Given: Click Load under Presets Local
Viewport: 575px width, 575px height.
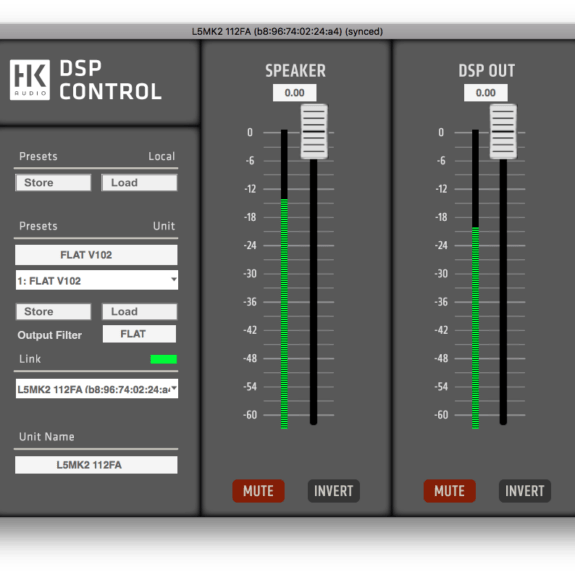Looking at the screenshot, I should [139, 182].
